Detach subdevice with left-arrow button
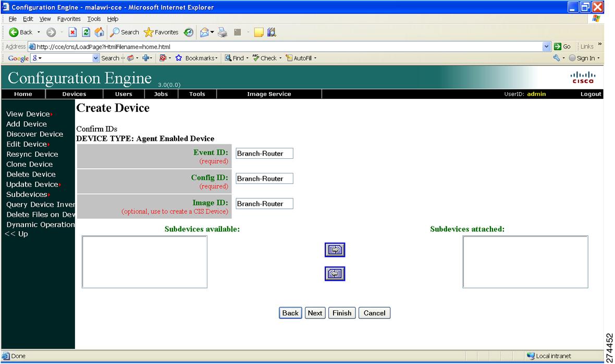Viewport: 615px width, 364px height. click(335, 273)
